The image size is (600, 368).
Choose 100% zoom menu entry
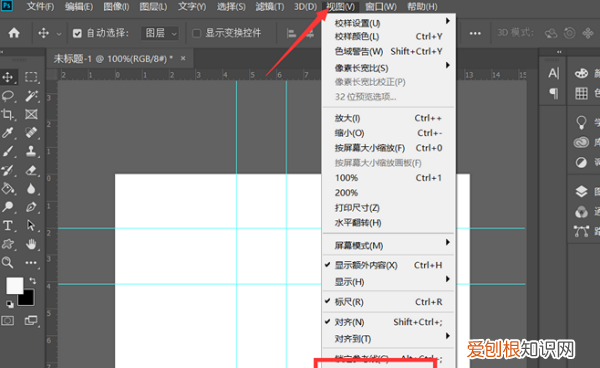(388, 178)
